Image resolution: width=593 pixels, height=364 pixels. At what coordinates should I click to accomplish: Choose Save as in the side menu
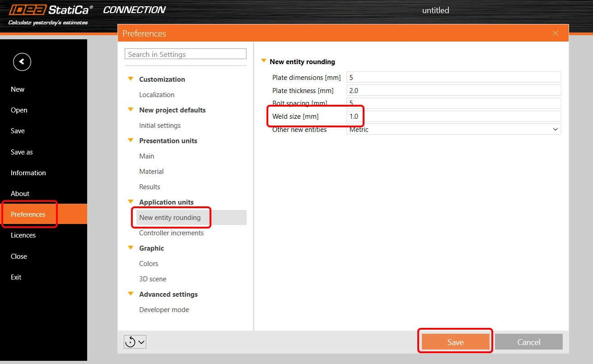click(x=22, y=152)
